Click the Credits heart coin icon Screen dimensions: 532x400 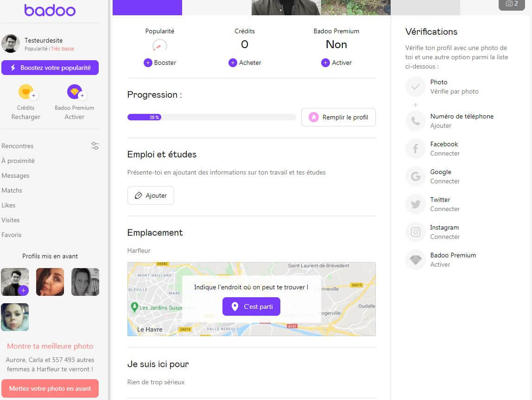pyautogui.click(x=26, y=92)
